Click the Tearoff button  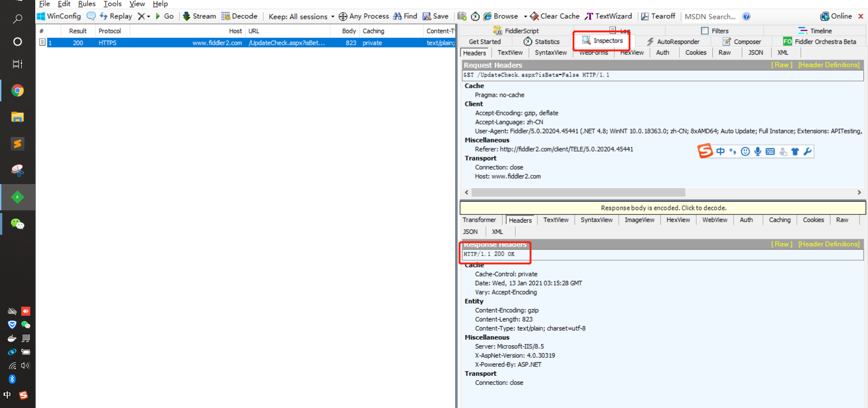pyautogui.click(x=658, y=16)
